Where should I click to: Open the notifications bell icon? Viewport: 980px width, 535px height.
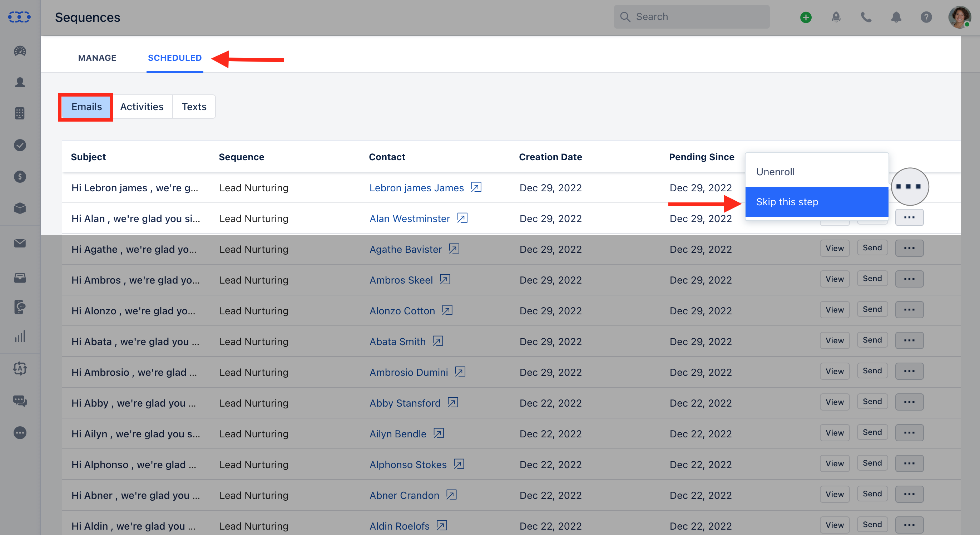pos(896,17)
